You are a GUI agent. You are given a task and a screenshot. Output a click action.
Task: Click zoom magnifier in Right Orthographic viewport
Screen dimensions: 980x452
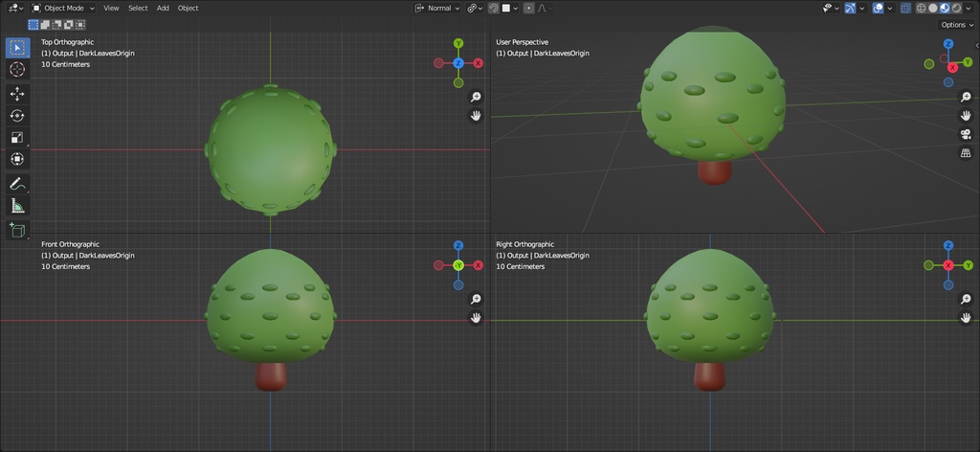966,300
